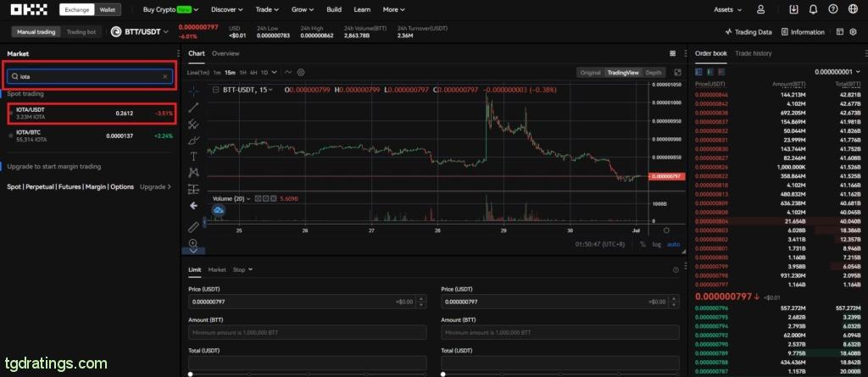The height and width of the screenshot is (377, 868).
Task: Open the help question mark icon
Action: 832,9
